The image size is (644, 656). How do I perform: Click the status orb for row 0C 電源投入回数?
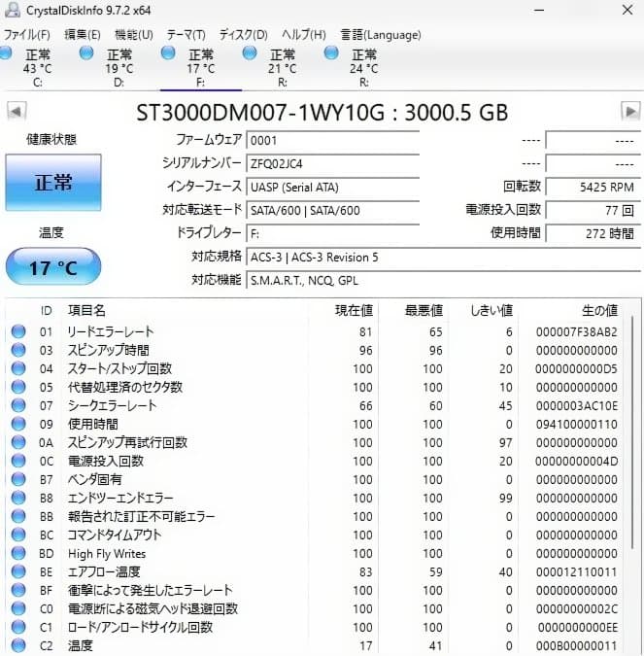click(x=18, y=461)
